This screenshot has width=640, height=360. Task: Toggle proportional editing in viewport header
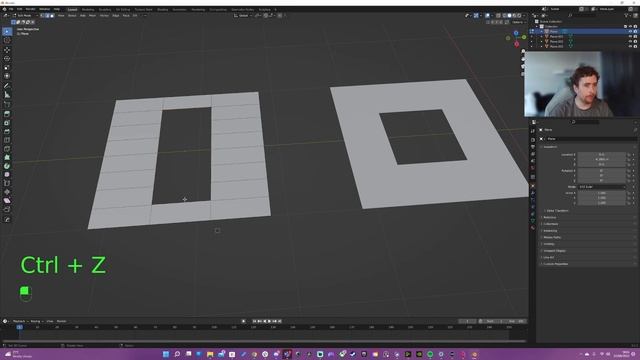pos(280,16)
